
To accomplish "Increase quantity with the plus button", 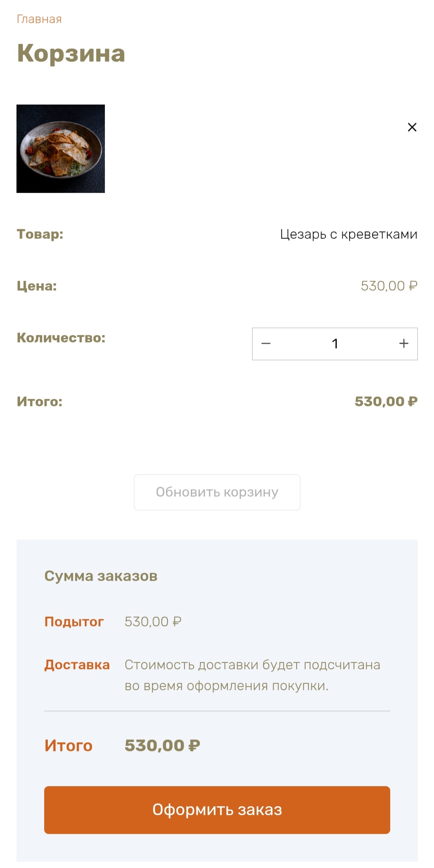I will click(x=403, y=344).
